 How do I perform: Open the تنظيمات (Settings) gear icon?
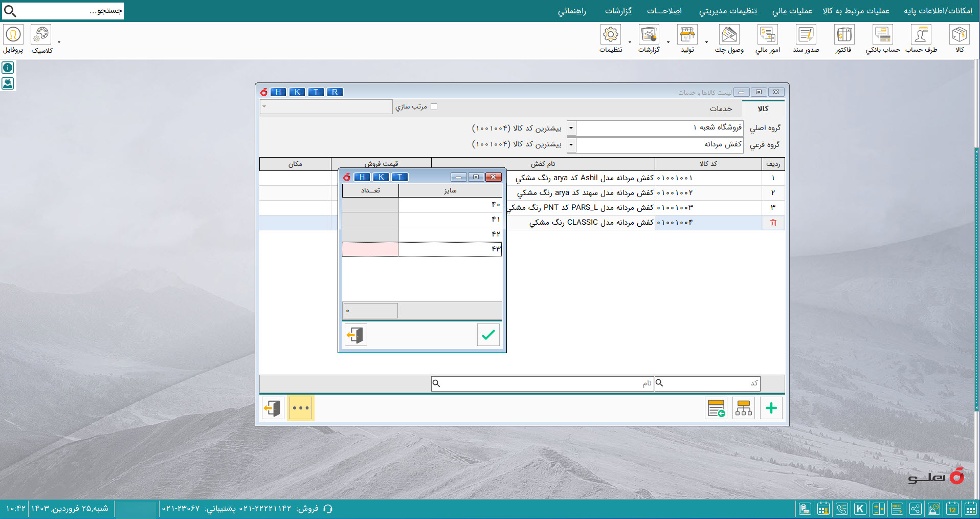click(611, 39)
